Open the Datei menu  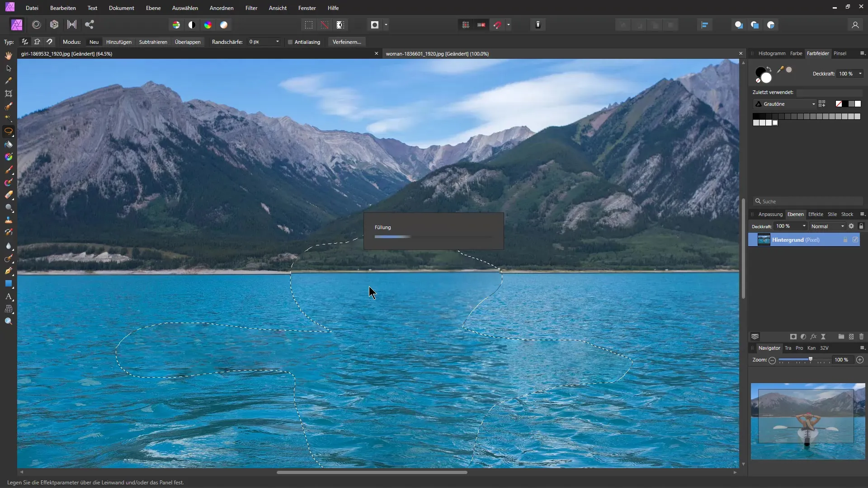click(32, 8)
